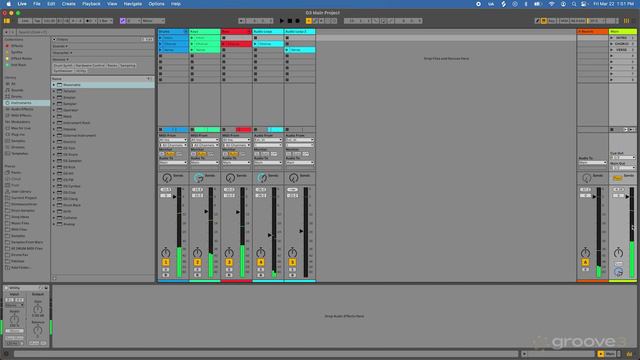This screenshot has height=360, width=640.
Task: Expand the Wavetable instrument in browser
Action: point(54,85)
